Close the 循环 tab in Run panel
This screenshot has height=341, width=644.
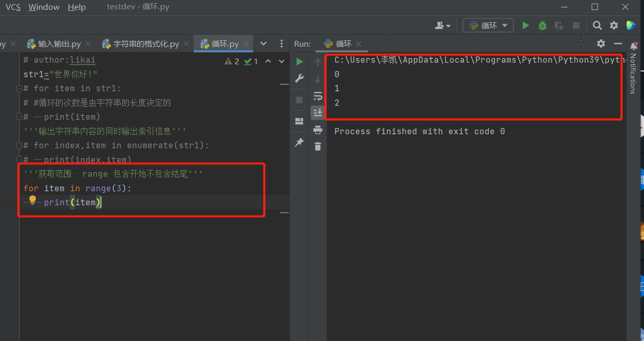358,44
